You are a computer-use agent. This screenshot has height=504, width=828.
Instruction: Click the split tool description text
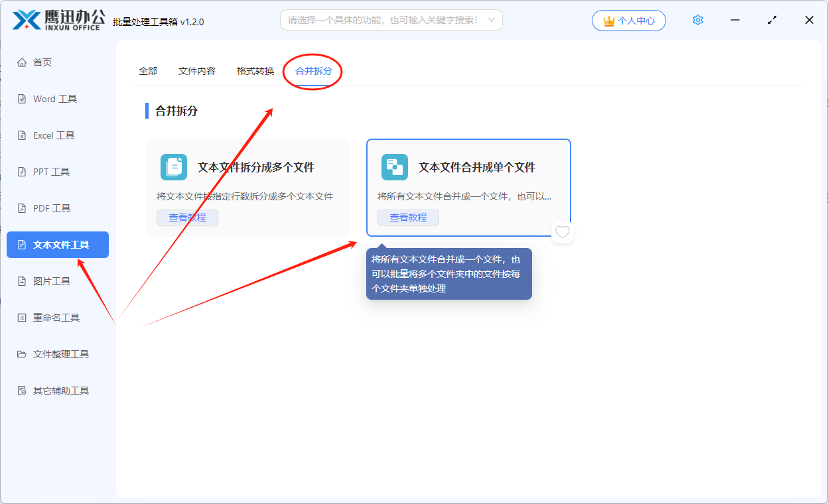245,197
